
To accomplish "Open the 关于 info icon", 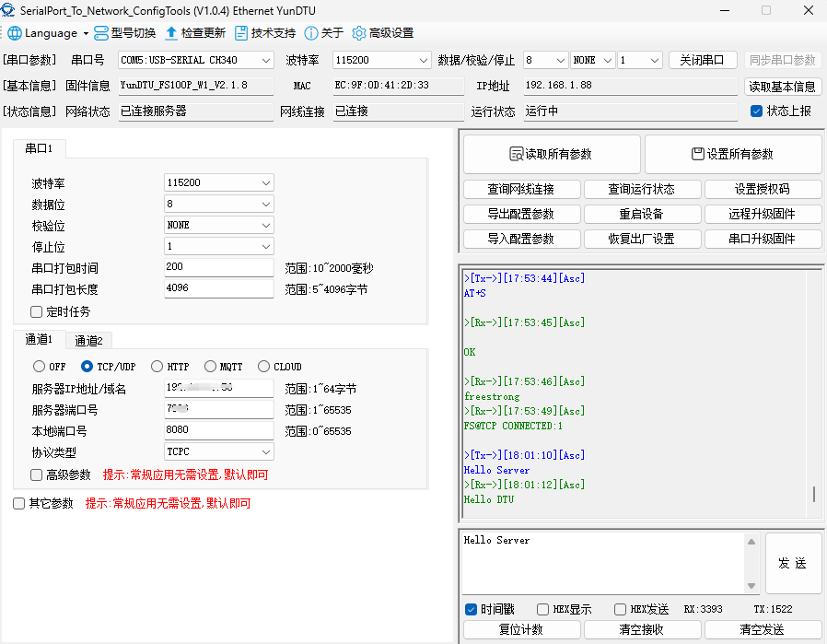I will tap(311, 33).
